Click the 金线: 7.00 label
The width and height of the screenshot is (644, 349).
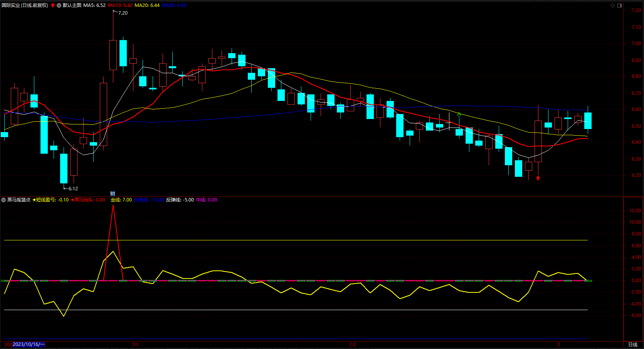(x=121, y=200)
